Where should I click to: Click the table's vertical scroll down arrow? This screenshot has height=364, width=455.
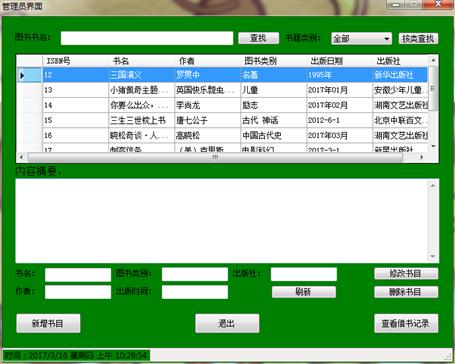coord(433,146)
